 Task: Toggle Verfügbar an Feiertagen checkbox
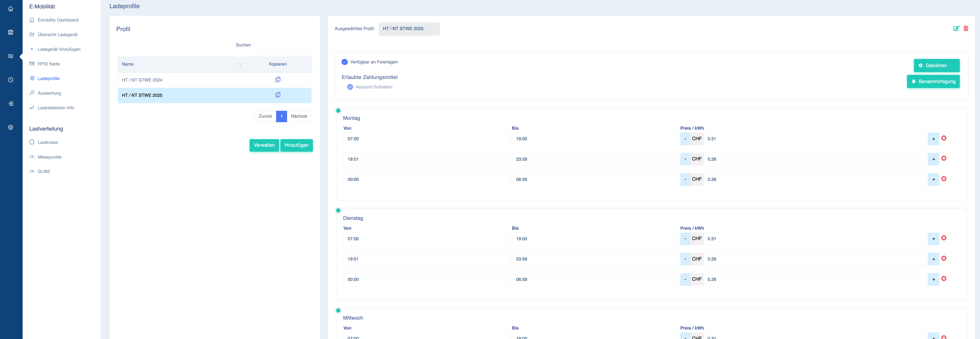point(344,62)
